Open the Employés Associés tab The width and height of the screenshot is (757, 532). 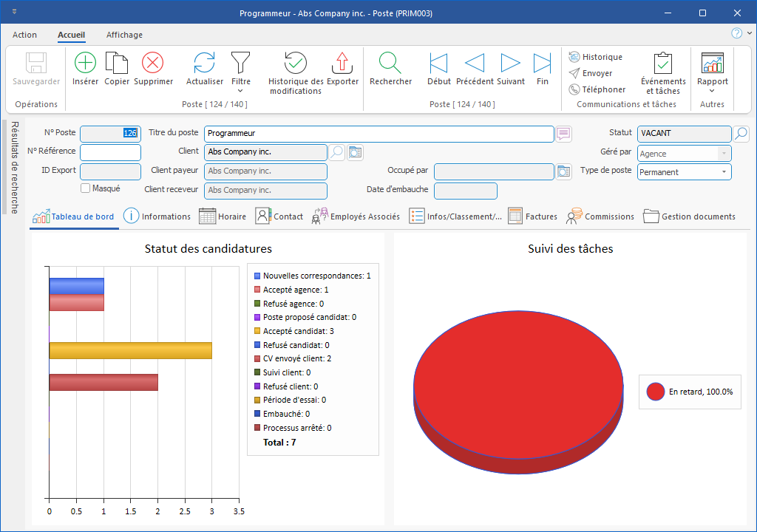(x=356, y=216)
